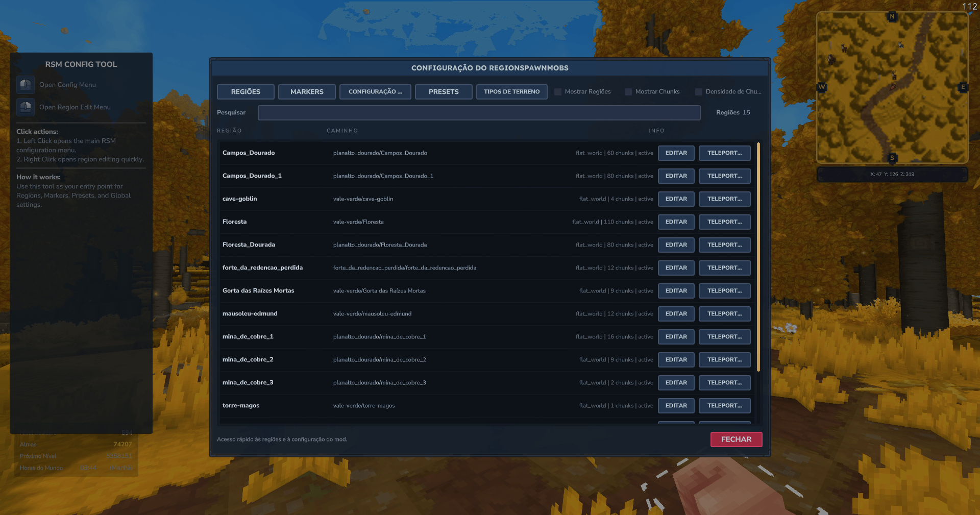Click the CAMINHO column header

point(342,131)
